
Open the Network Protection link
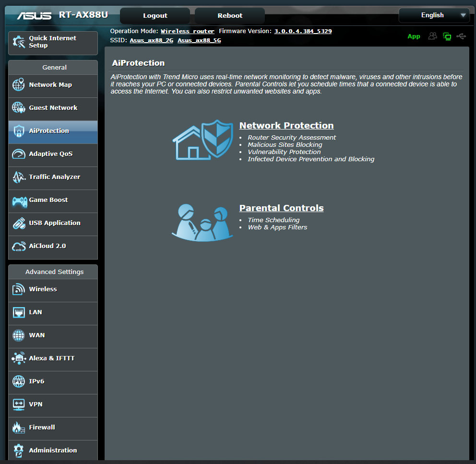[286, 125]
